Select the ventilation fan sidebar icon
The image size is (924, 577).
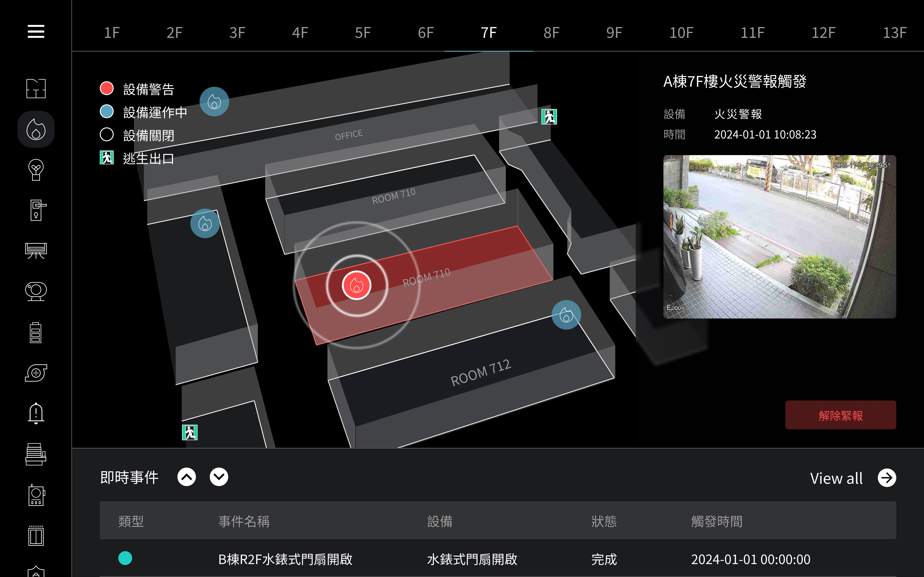click(x=36, y=373)
